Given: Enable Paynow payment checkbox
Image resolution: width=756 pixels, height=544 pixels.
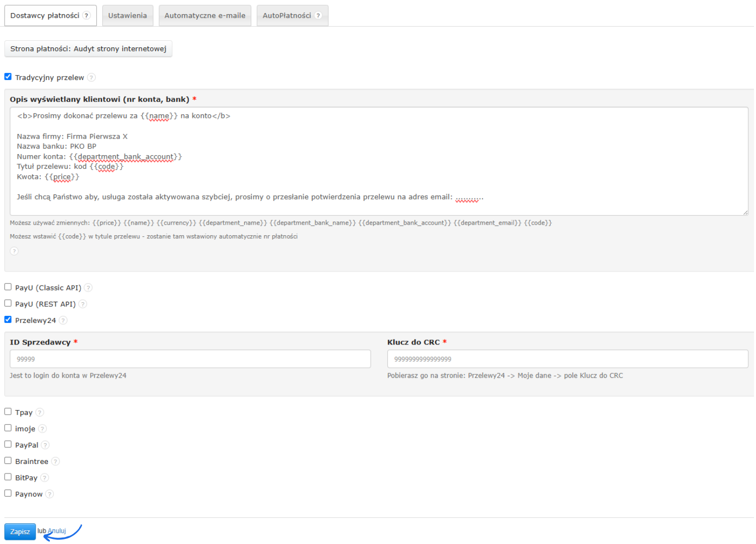Looking at the screenshot, I should point(8,493).
